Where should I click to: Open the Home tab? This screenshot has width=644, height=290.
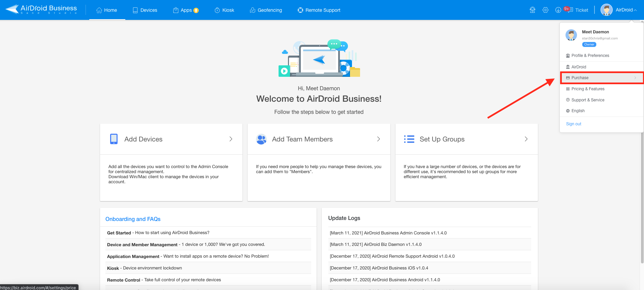click(x=107, y=10)
